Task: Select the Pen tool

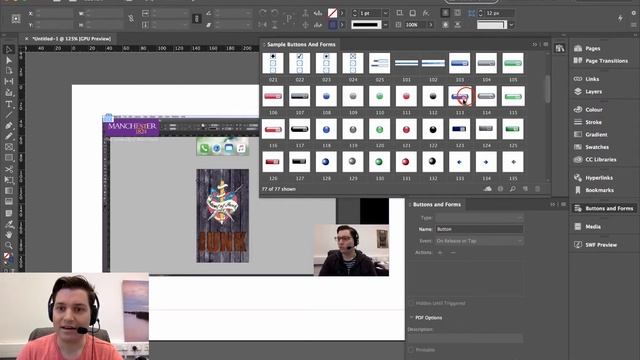Action: tap(9, 126)
